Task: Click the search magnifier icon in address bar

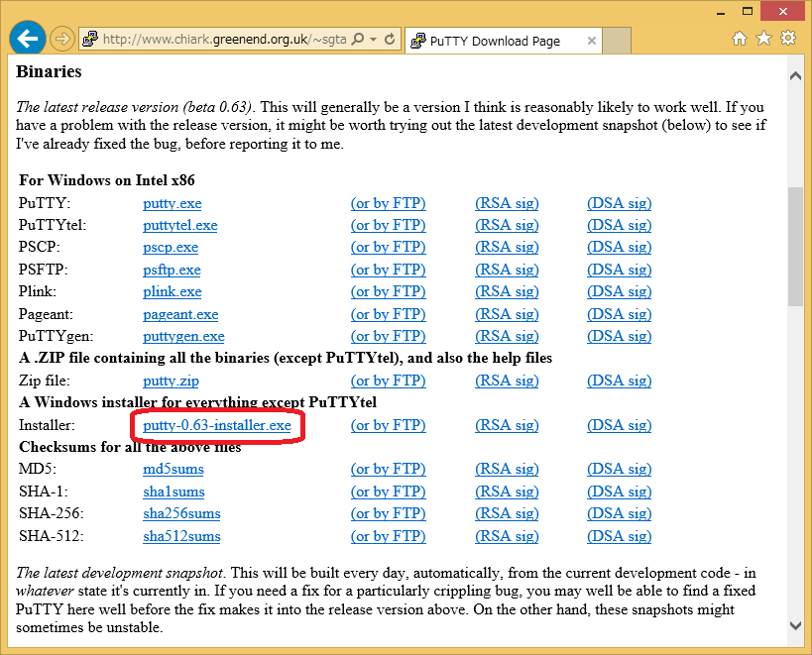Action: (x=357, y=39)
